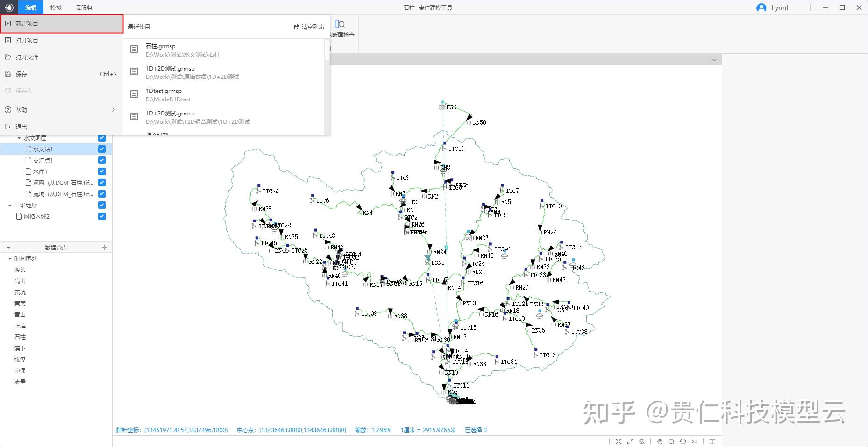Select the pan hand tool

pos(660,441)
